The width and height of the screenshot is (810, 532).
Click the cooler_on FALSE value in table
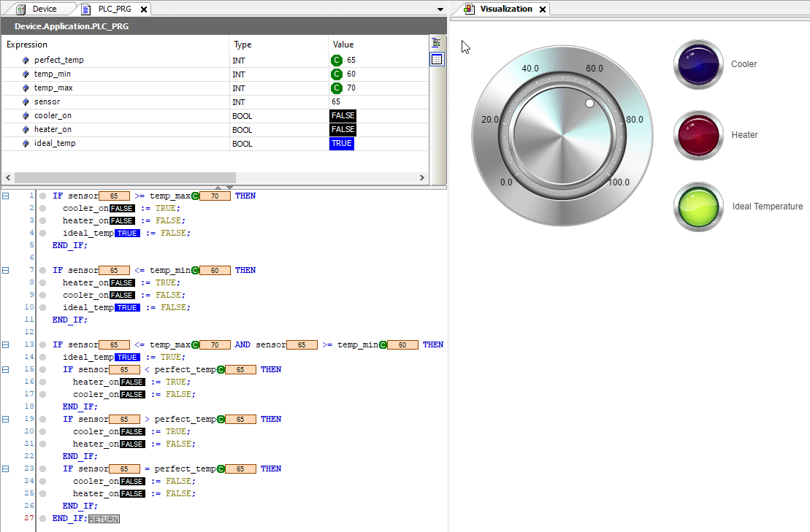[343, 115]
